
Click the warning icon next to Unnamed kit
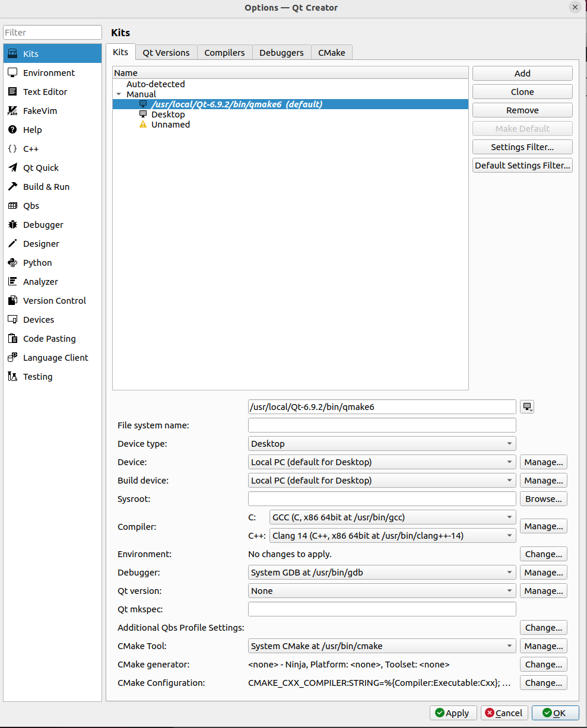click(142, 125)
